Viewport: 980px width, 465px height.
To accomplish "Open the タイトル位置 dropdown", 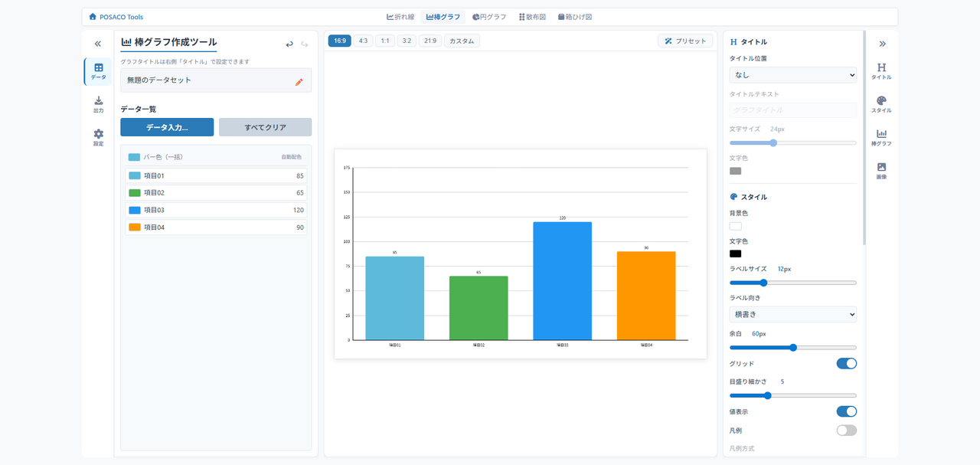I will [792, 75].
